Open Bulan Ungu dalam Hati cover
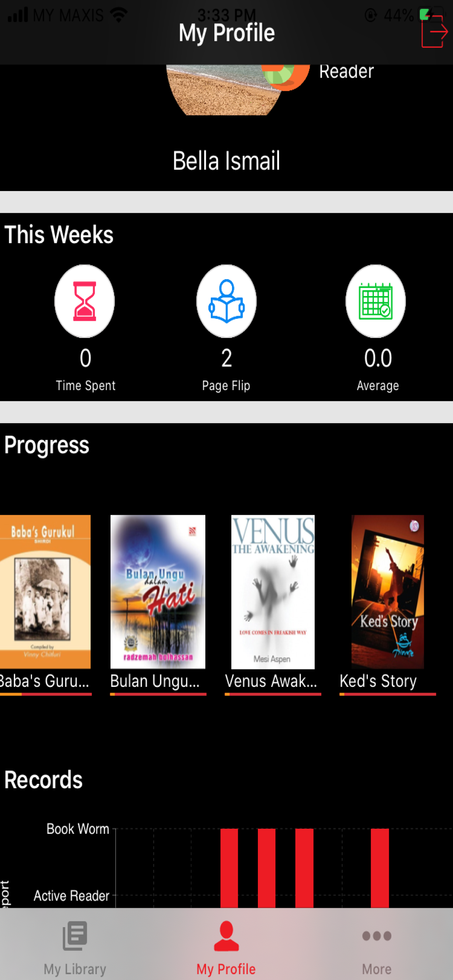453x980 pixels. pyautogui.click(x=158, y=592)
